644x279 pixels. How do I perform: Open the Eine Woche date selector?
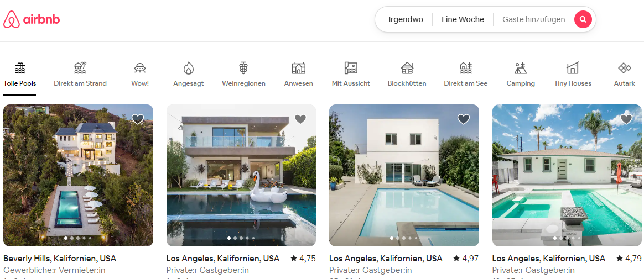[x=463, y=19]
